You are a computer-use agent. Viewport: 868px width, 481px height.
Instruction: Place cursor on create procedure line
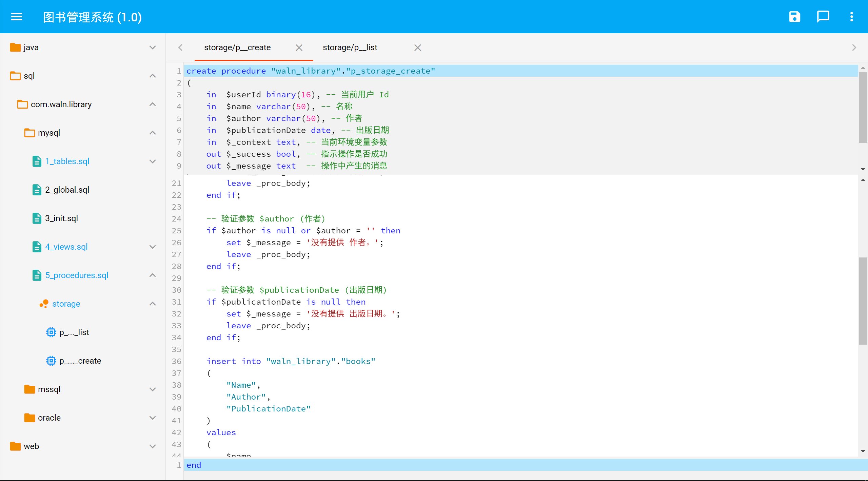click(x=521, y=71)
